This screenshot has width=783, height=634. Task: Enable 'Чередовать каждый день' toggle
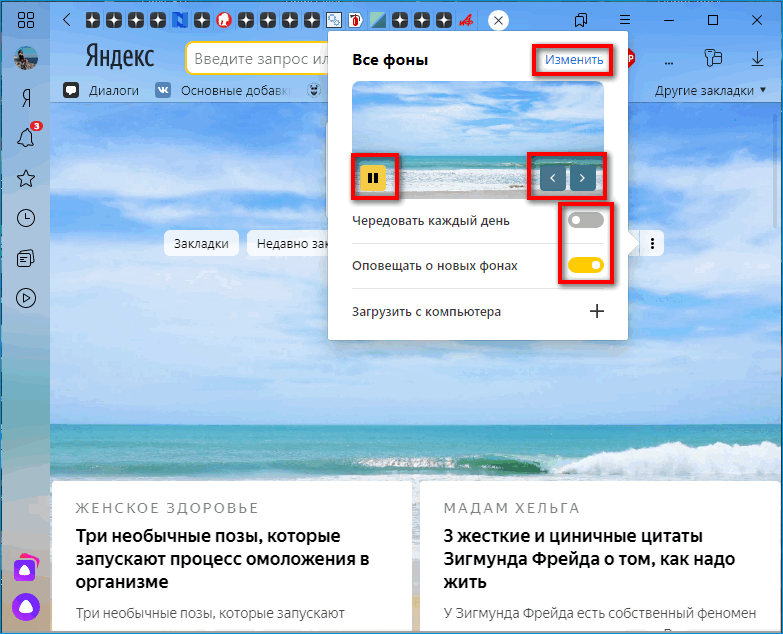[586, 220]
